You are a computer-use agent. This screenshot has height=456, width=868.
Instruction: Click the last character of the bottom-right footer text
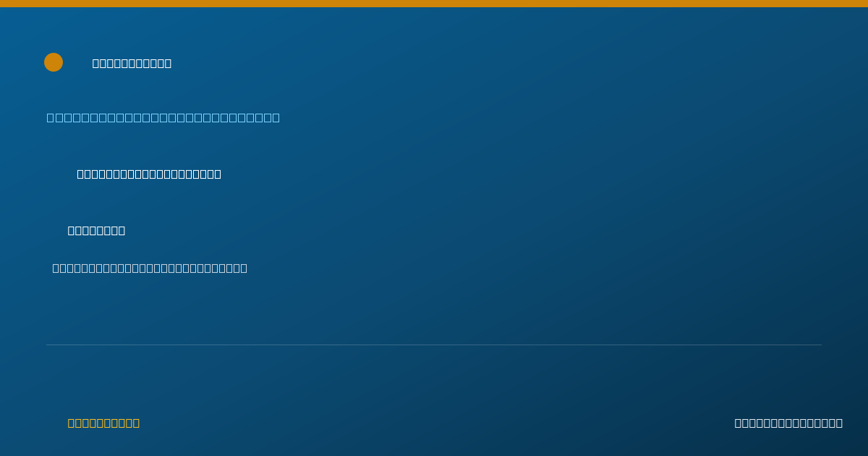839,423
